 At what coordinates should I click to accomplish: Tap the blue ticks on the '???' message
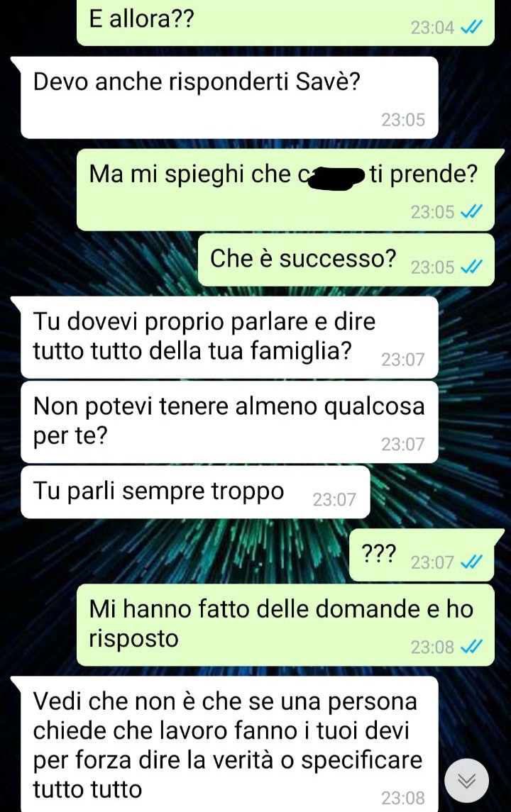472,562
